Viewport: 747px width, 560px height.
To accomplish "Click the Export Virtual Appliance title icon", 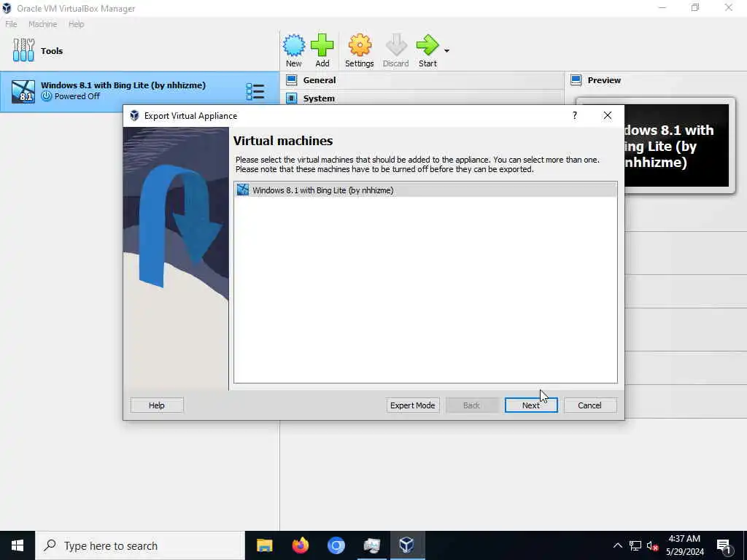I will point(134,116).
